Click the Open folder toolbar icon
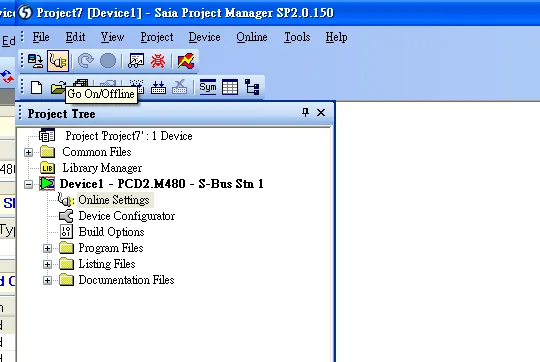Image resolution: width=540 pixels, height=362 pixels. pyautogui.click(x=58, y=87)
